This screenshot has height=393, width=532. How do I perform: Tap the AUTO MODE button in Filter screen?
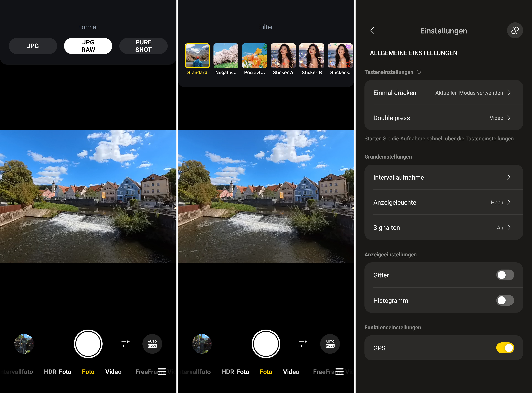(330, 344)
